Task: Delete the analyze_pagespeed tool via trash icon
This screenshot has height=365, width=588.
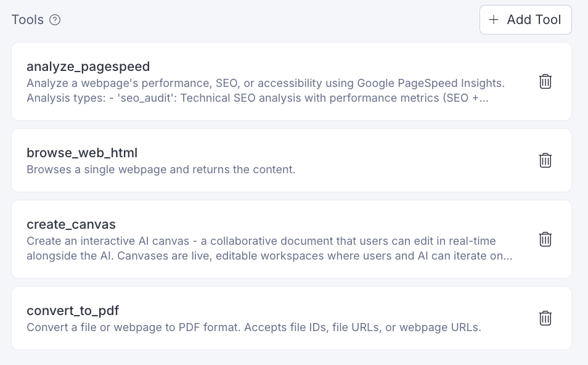Action: click(x=545, y=81)
